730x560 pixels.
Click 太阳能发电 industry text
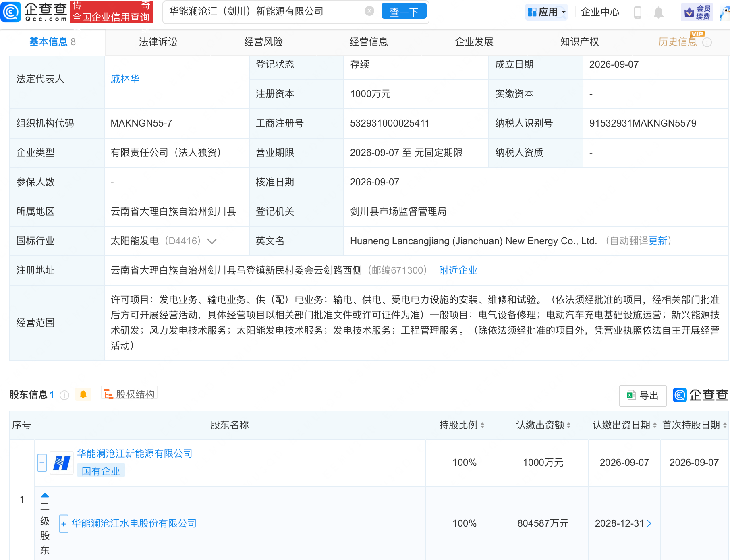tap(135, 241)
